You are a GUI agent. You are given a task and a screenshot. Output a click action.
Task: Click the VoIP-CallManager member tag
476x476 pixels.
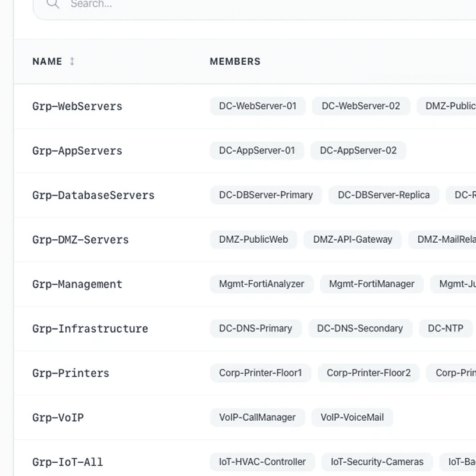(257, 417)
